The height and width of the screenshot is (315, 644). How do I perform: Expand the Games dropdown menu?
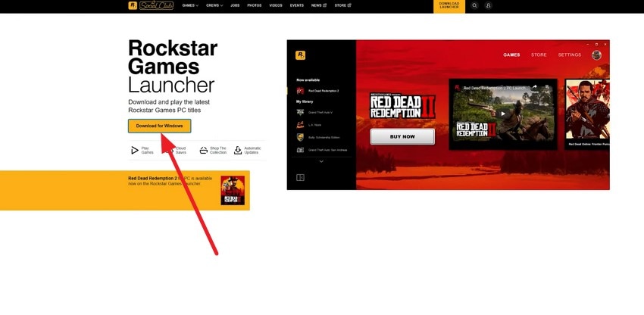(190, 5)
